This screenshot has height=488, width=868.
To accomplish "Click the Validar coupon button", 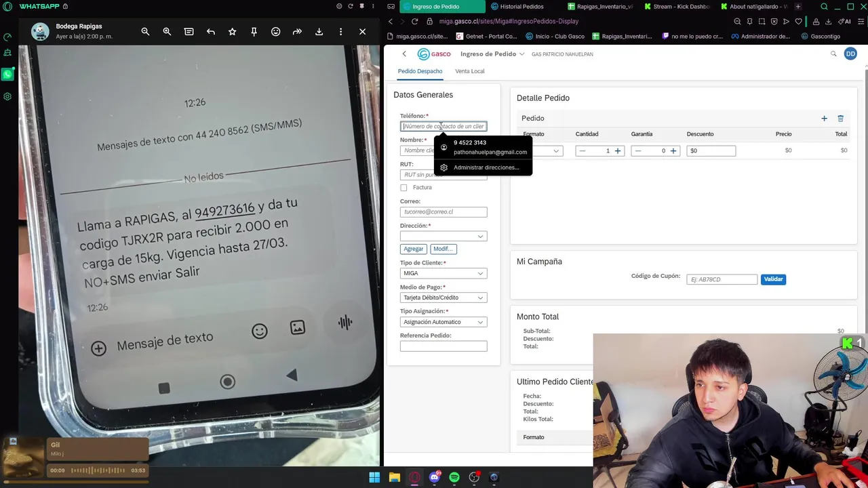I will tap(773, 279).
